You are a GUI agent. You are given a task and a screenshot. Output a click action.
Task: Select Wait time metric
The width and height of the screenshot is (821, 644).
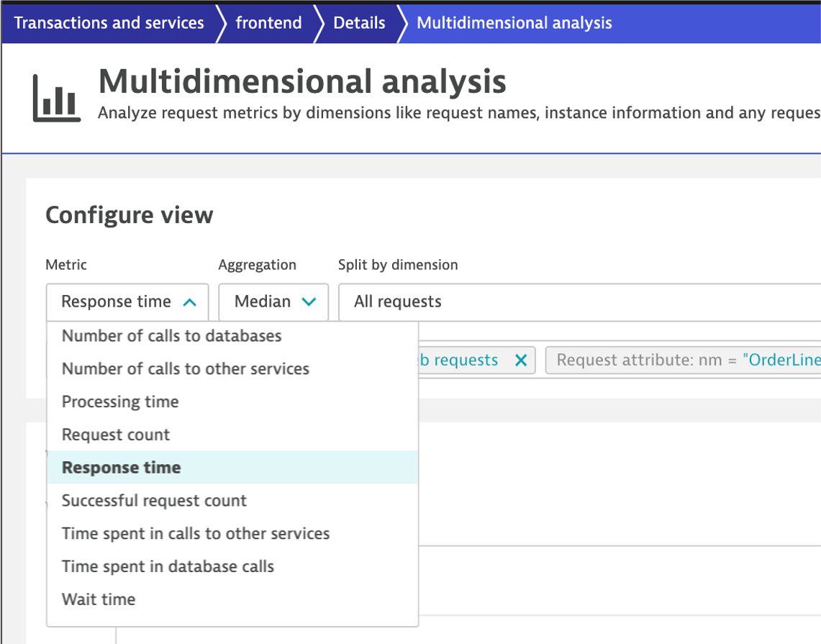pyautogui.click(x=99, y=599)
